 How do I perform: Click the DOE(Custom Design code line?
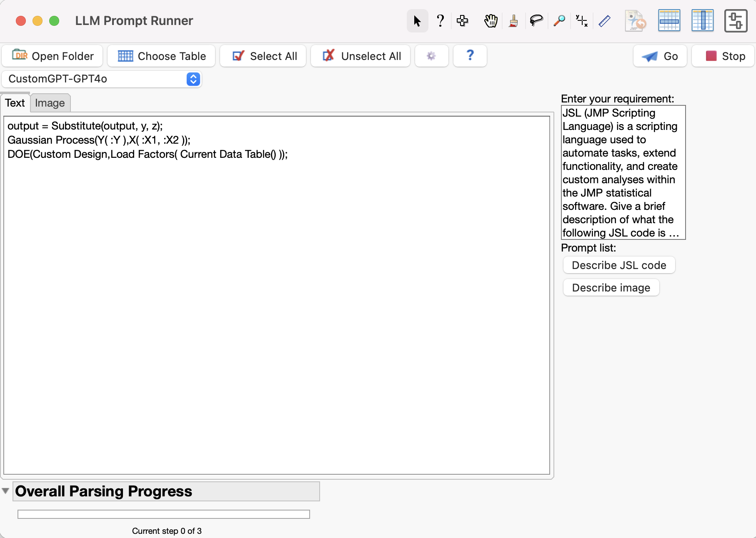pyautogui.click(x=148, y=154)
